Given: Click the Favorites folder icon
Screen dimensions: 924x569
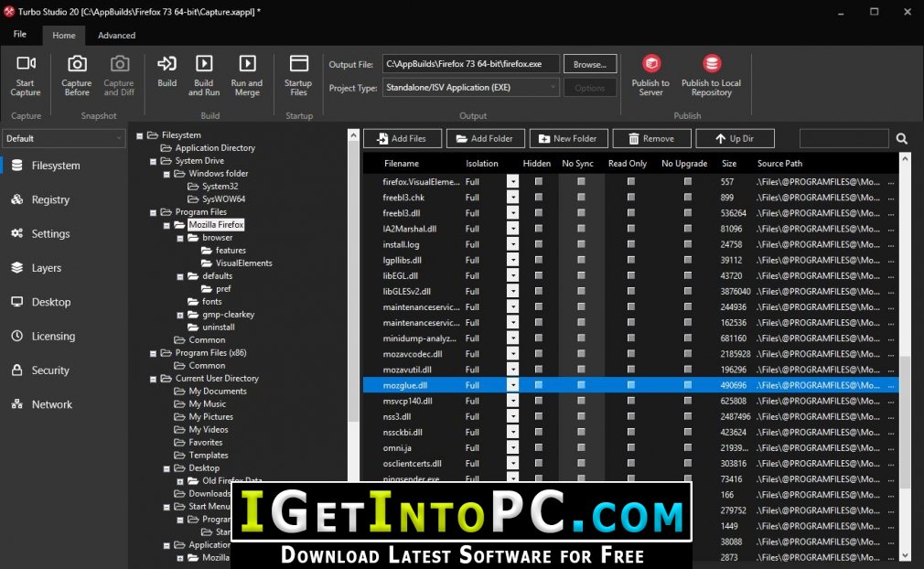Looking at the screenshot, I should click(179, 442).
